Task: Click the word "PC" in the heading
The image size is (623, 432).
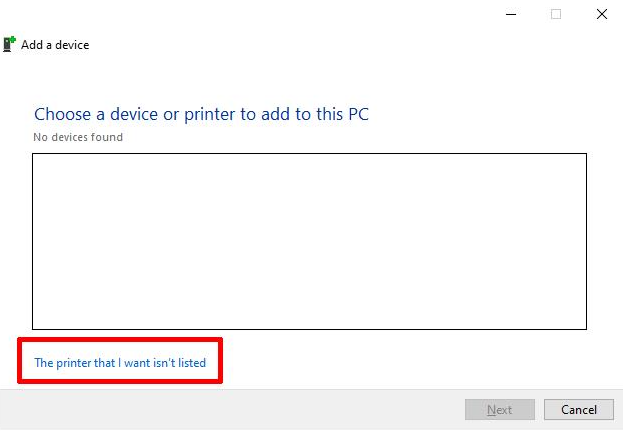Action: (x=357, y=114)
